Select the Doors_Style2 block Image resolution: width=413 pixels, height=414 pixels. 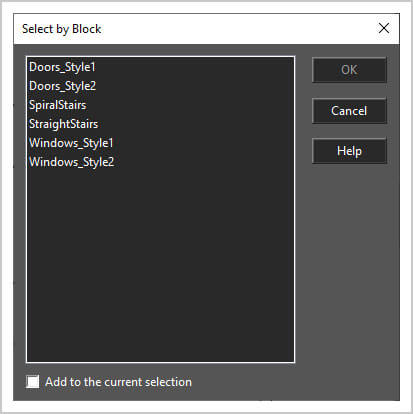point(62,86)
